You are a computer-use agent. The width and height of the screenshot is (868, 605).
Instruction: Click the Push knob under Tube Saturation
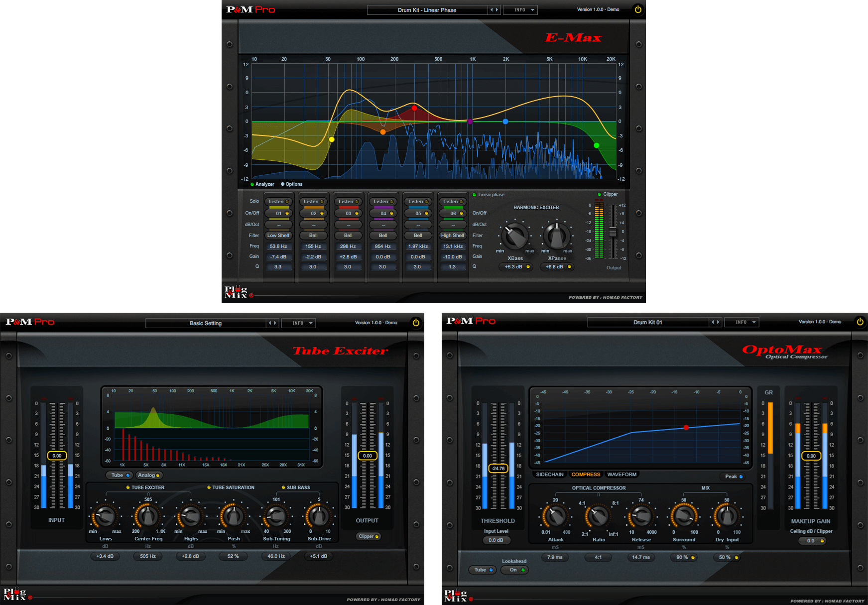click(233, 516)
